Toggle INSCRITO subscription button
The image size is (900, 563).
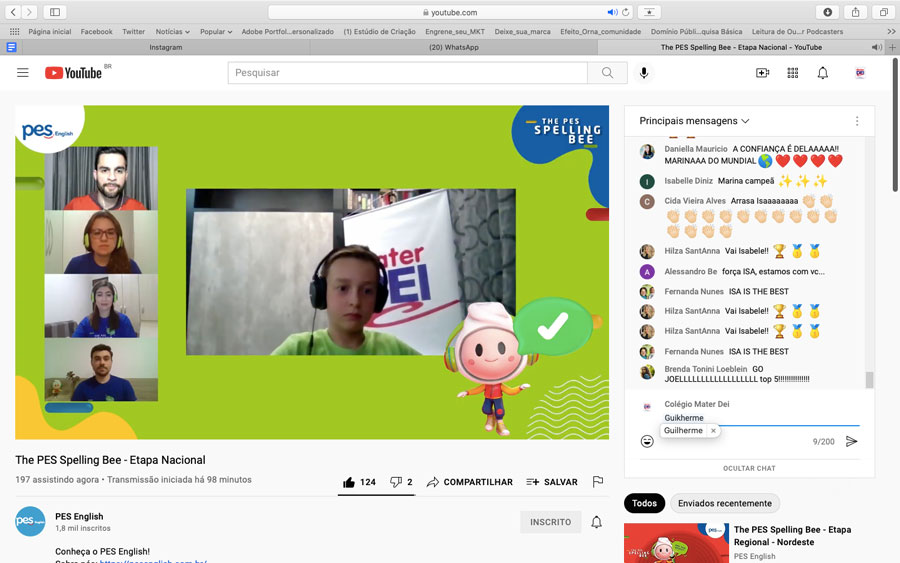click(550, 522)
